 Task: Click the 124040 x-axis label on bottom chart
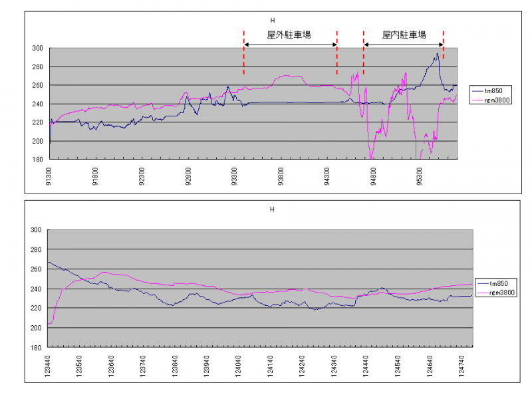tap(238, 367)
